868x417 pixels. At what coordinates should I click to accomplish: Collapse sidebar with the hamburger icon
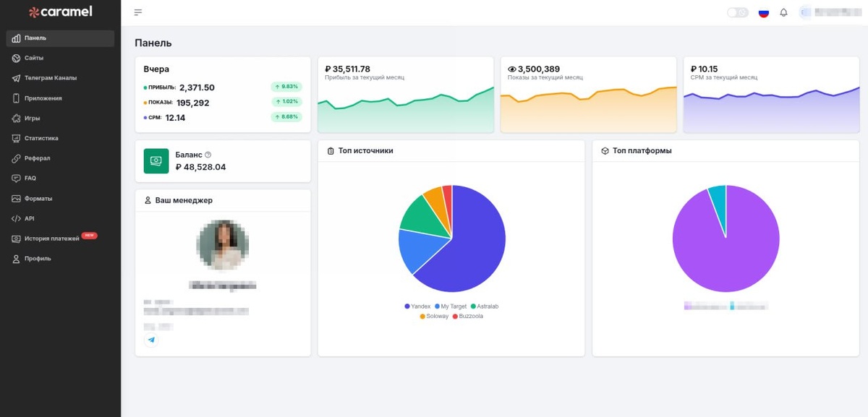tap(138, 12)
